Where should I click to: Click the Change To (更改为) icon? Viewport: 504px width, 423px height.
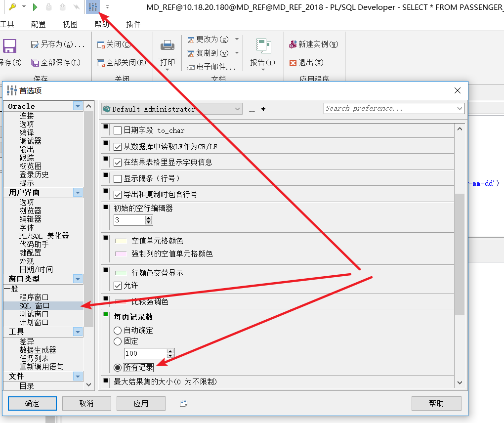pyautogui.click(x=191, y=40)
